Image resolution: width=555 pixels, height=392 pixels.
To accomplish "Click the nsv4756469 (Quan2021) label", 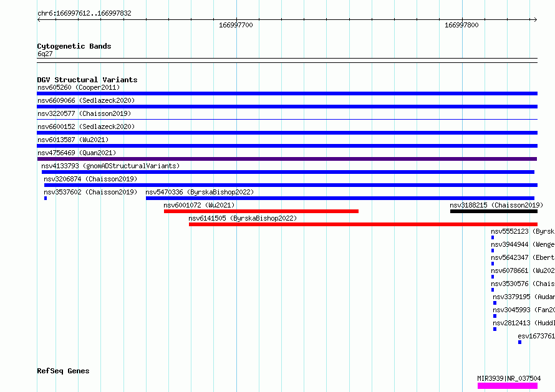I will coord(77,153).
